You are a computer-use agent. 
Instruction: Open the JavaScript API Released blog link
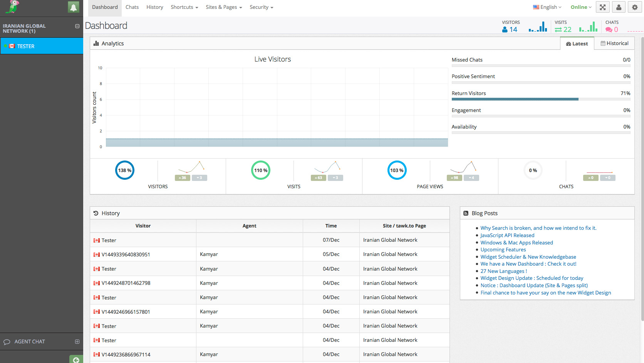(507, 235)
